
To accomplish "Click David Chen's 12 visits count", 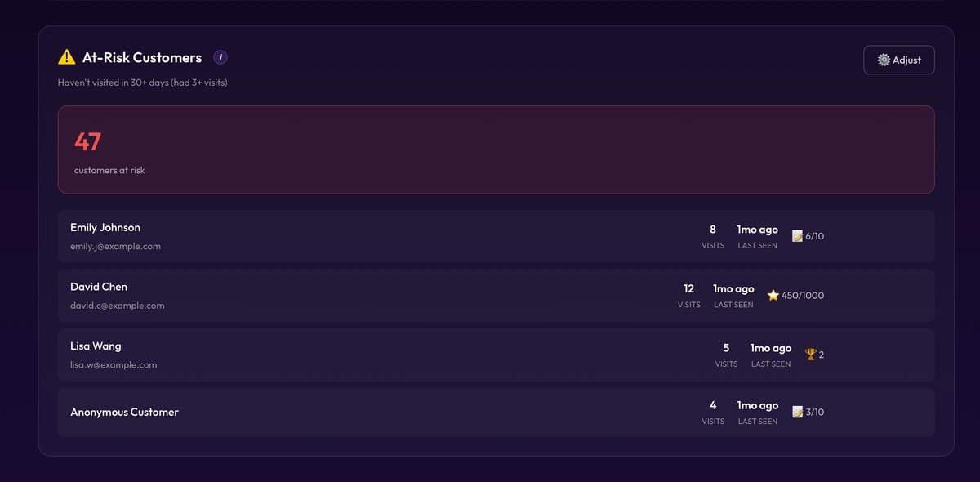I will point(688,288).
